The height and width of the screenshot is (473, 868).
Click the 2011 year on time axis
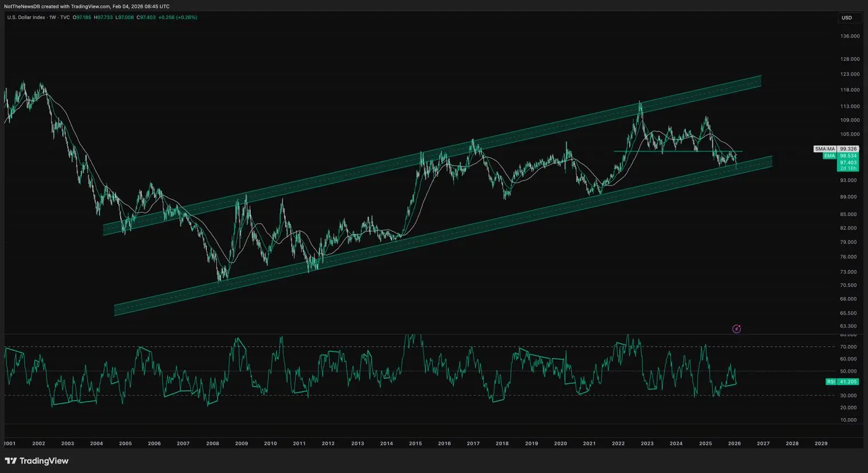(x=299, y=443)
